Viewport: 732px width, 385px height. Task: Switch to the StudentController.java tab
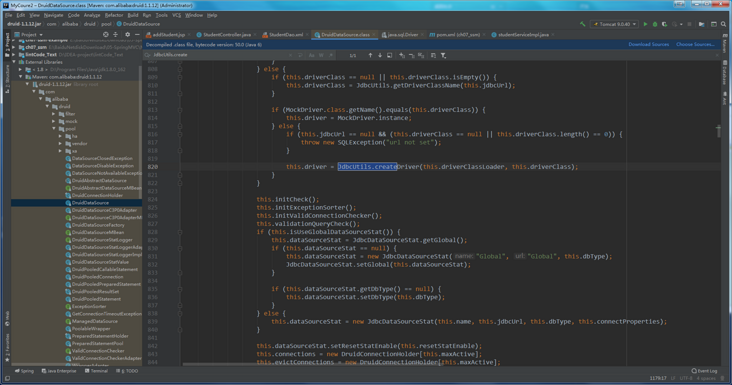coord(224,35)
